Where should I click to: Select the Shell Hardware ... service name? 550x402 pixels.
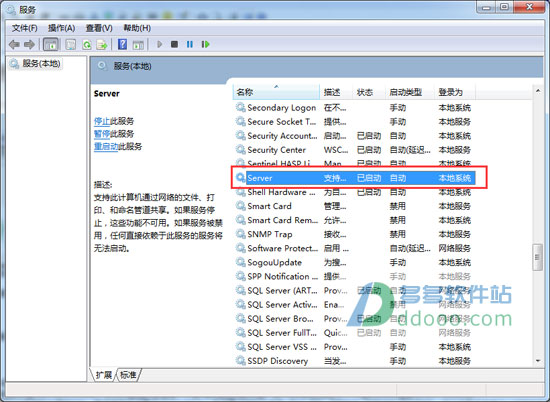pyautogui.click(x=281, y=192)
